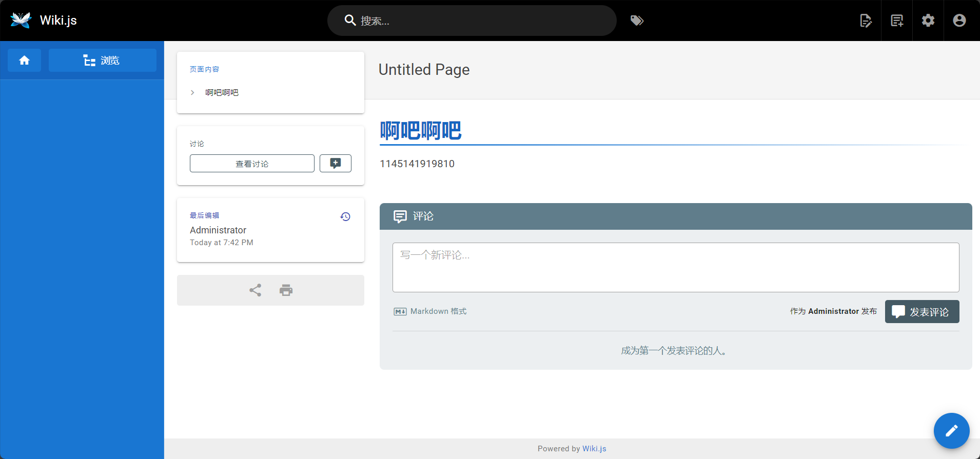Click into the search box
This screenshot has height=459, width=980.
click(472, 21)
